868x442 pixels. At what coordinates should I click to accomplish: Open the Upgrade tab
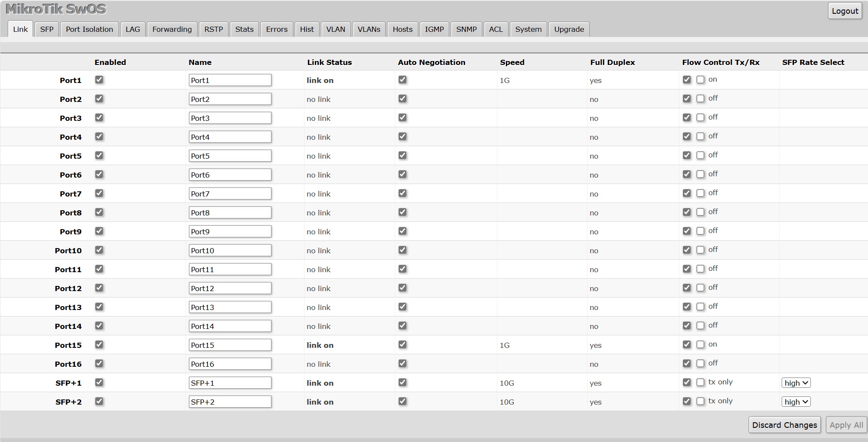click(569, 29)
